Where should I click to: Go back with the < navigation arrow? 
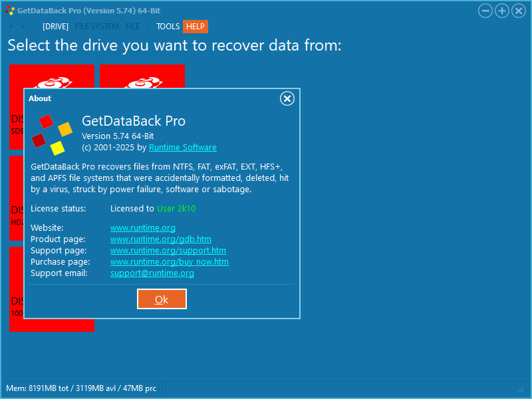tap(11, 27)
